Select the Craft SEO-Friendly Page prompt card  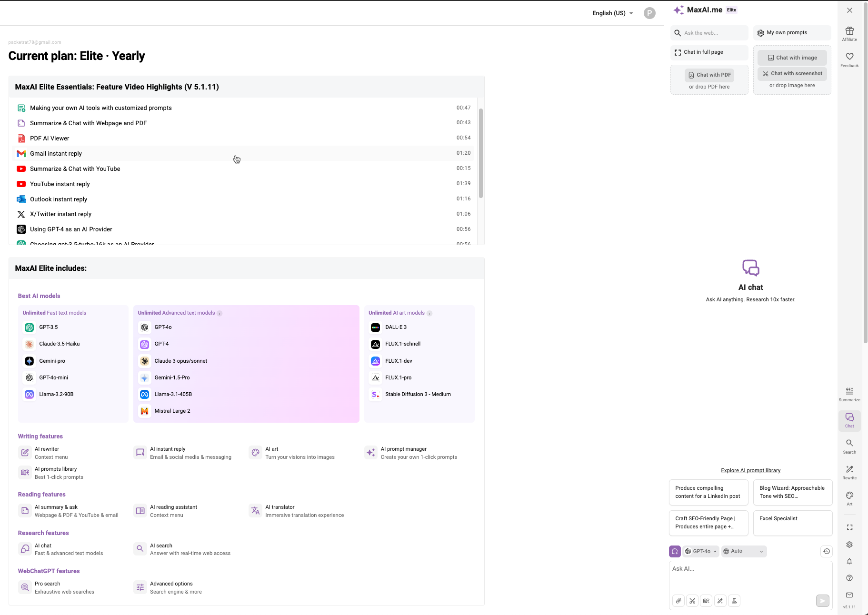(708, 523)
